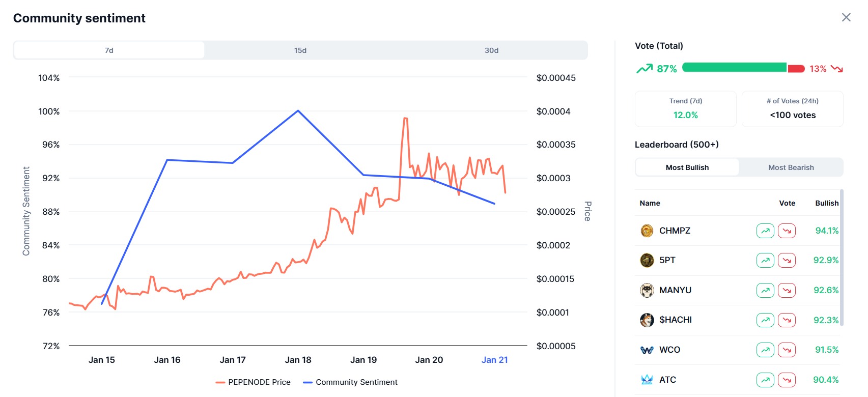
Task: Click the 87% bullish vote percentage
Action: tap(667, 69)
